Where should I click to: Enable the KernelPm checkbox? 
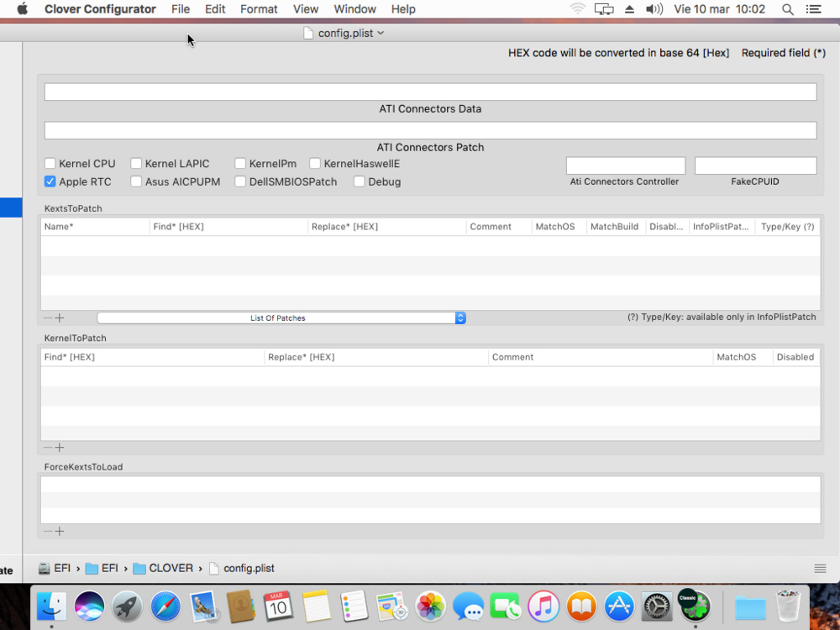(x=240, y=164)
